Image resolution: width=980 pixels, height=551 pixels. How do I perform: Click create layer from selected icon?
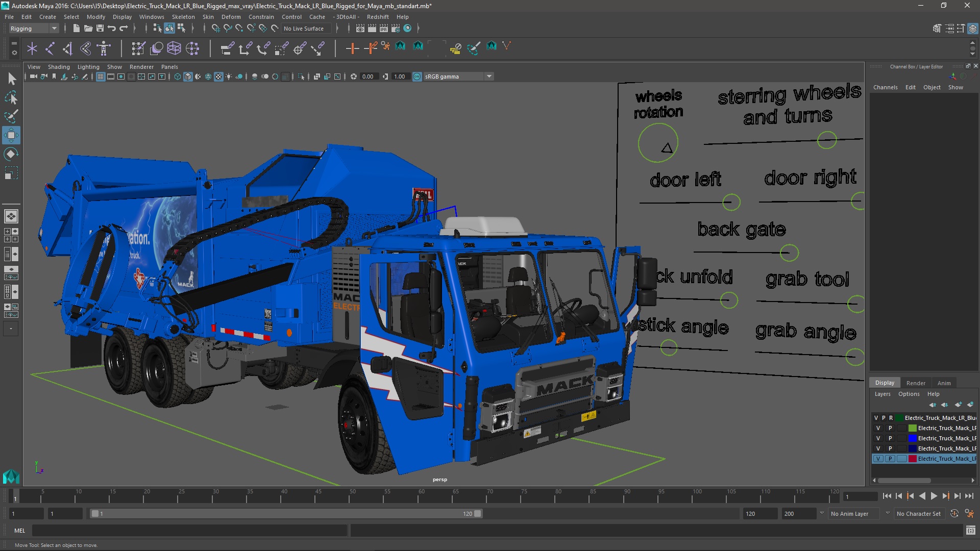click(x=970, y=405)
